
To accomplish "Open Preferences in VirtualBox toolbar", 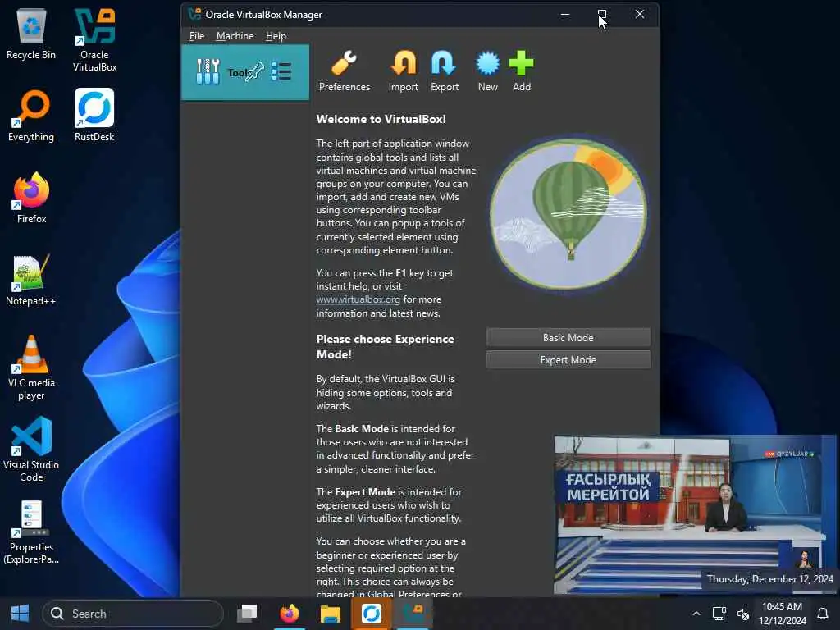I will 344,71.
